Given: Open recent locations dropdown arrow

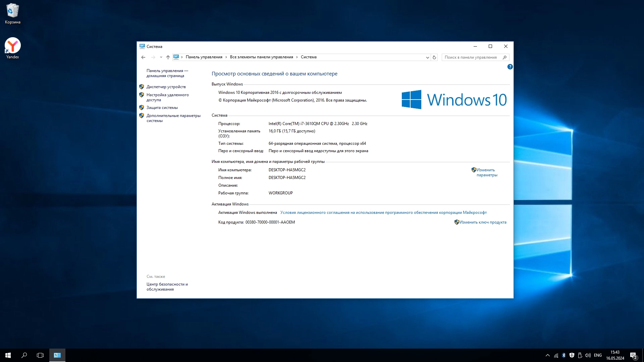Looking at the screenshot, I should tap(161, 57).
